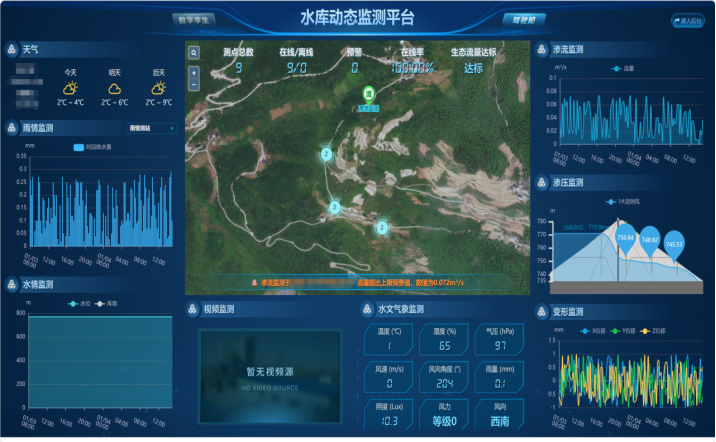Zoom in the map with plus button
The height and width of the screenshot is (442, 716).
pyautogui.click(x=193, y=73)
